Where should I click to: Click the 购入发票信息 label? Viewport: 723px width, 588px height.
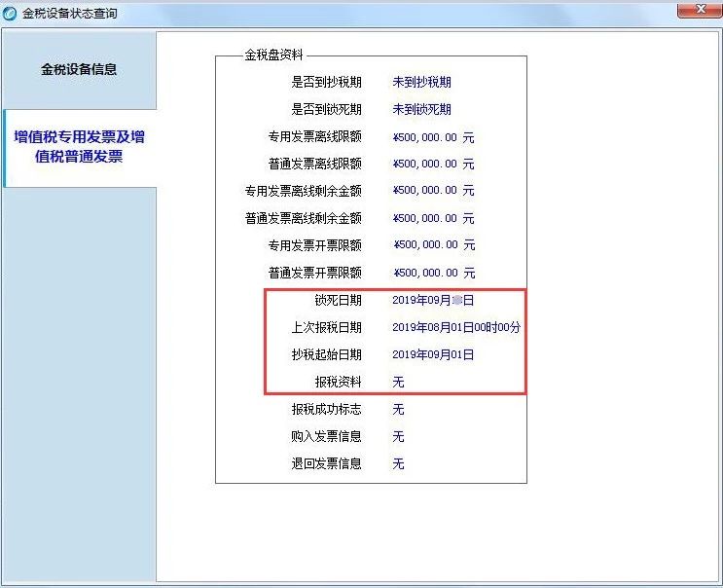coord(326,437)
